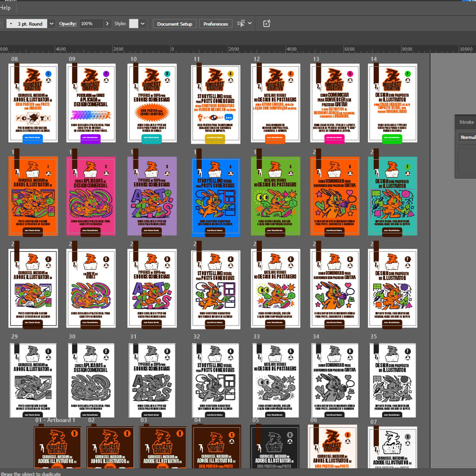Click the purple number badge on artboard 09
This screenshot has height=476, width=476.
point(106,74)
